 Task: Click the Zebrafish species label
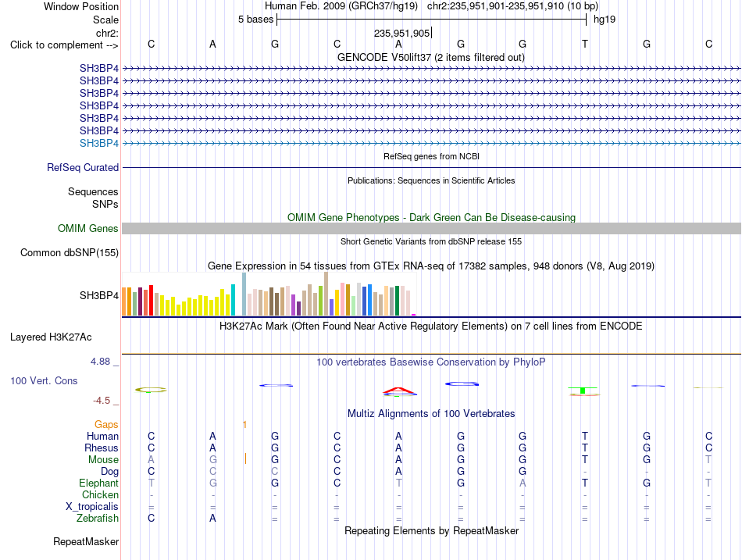[98, 519]
